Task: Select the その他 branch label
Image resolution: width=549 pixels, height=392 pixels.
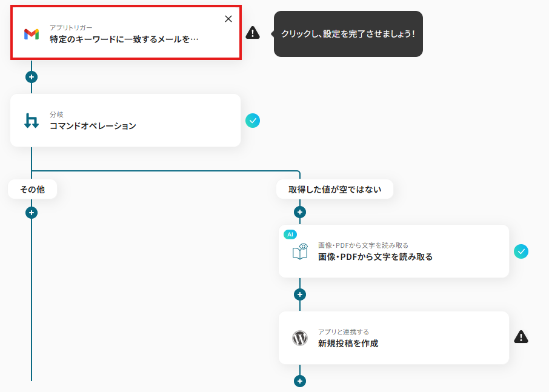Action: [x=33, y=190]
